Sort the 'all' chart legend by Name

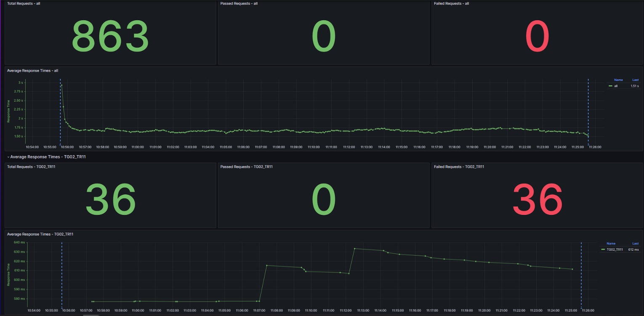[618, 80]
